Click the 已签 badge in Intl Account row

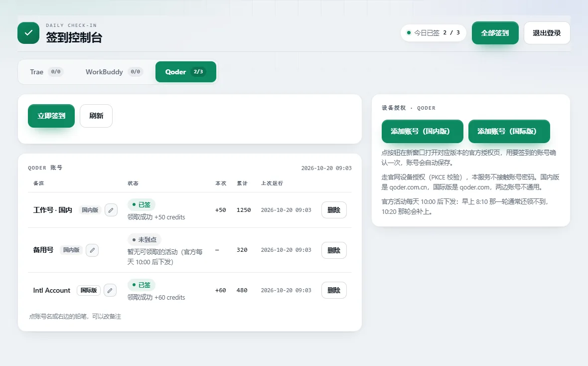[142, 285]
